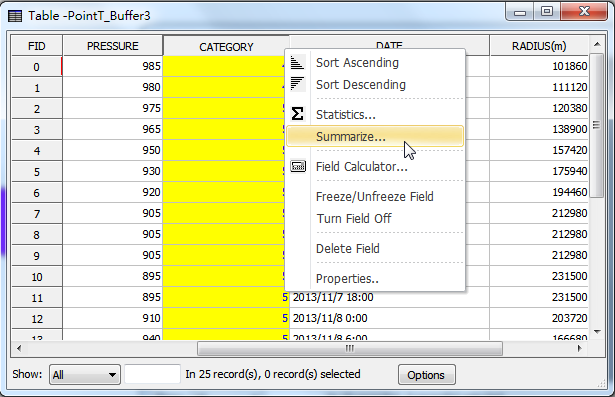Viewport: 615px width, 397px height.
Task: Select row header FID 11
Action: point(36,298)
